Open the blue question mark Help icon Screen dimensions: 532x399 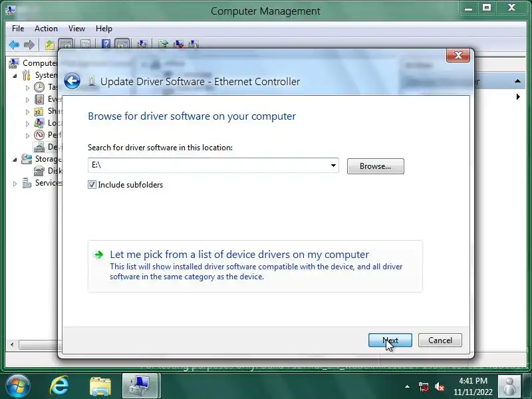[106, 44]
